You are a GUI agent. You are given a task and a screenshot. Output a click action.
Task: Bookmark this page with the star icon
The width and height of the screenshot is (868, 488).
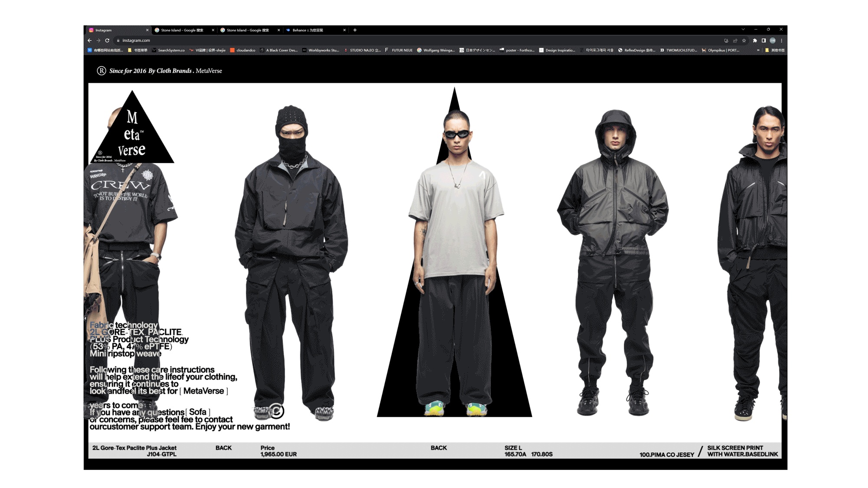coord(744,40)
